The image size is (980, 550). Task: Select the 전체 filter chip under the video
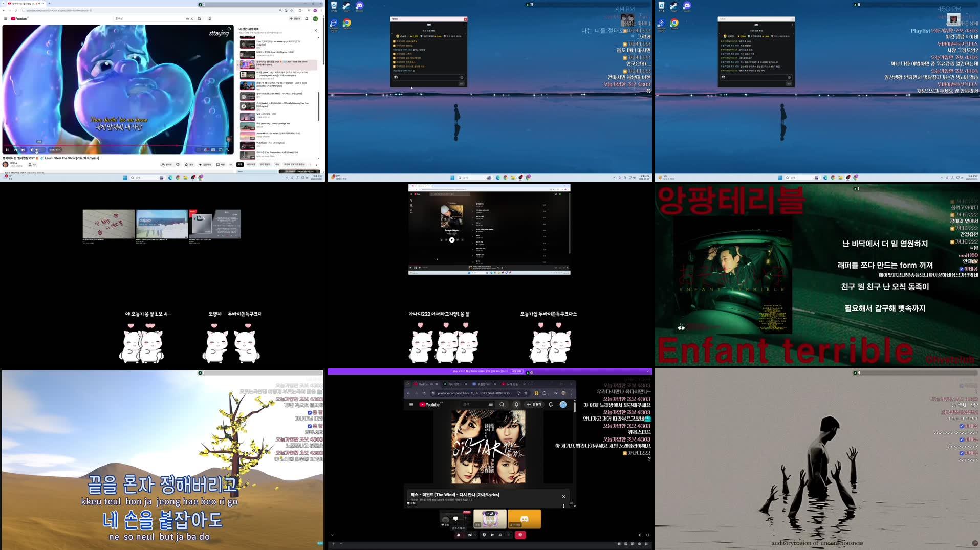(x=240, y=165)
